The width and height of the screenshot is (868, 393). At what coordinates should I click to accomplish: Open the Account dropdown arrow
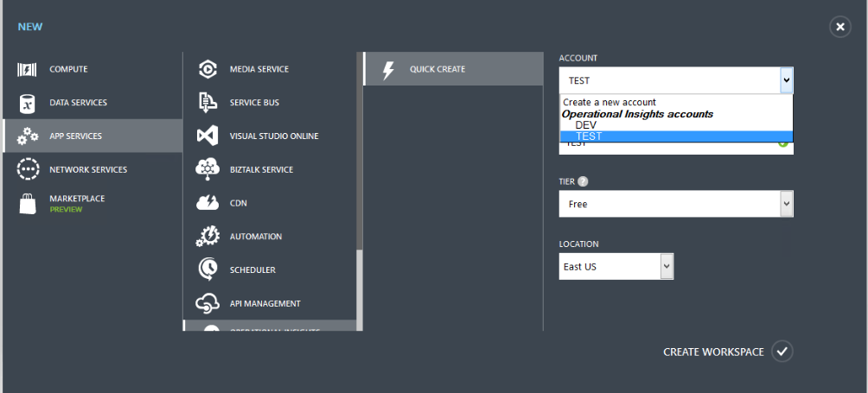pyautogui.click(x=785, y=80)
